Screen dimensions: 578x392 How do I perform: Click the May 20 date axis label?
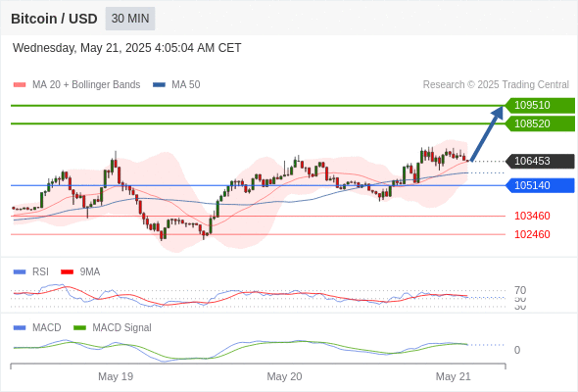pyautogui.click(x=284, y=376)
